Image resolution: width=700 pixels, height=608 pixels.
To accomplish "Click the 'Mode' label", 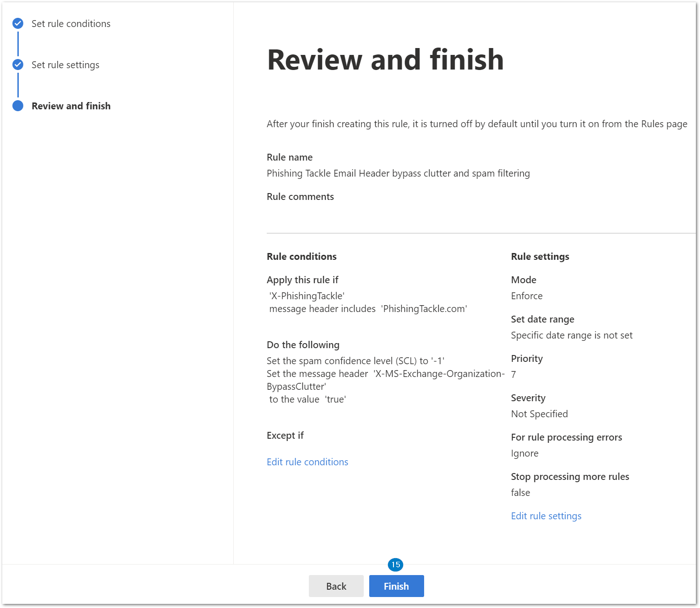I will [x=523, y=280].
